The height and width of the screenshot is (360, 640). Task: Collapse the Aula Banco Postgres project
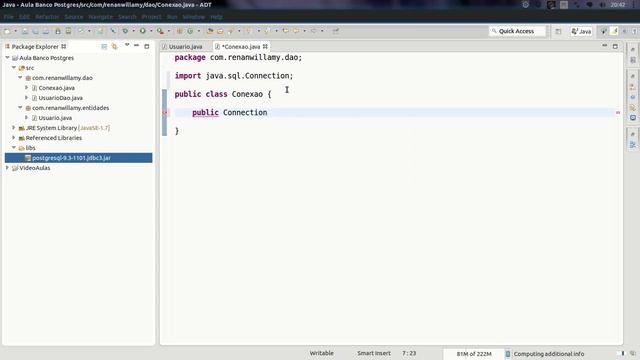(7, 58)
